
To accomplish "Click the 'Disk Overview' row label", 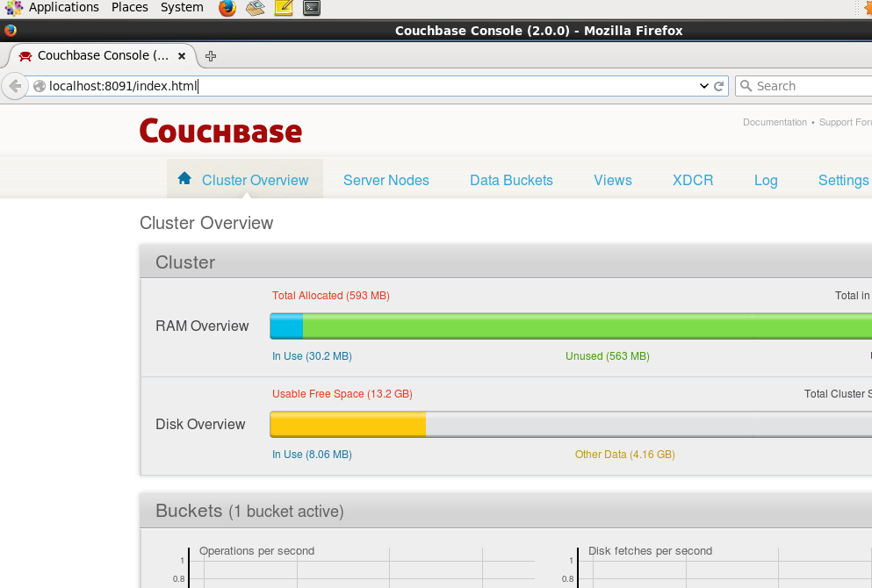I will point(200,424).
